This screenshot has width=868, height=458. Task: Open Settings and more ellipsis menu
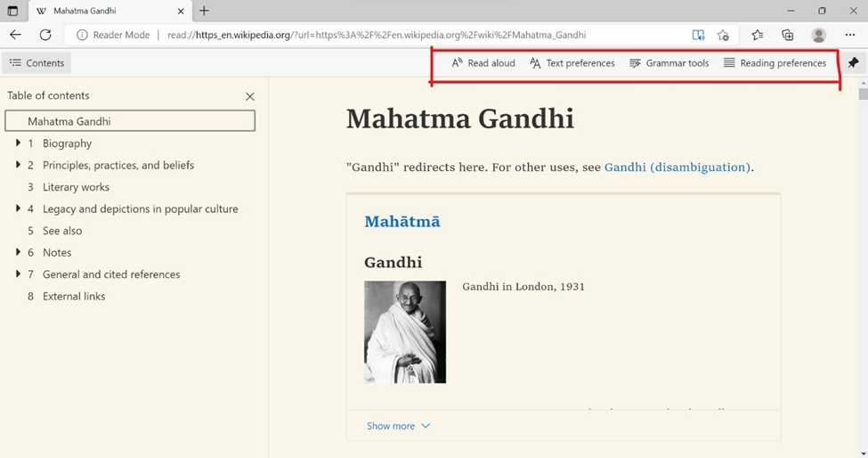pos(850,35)
